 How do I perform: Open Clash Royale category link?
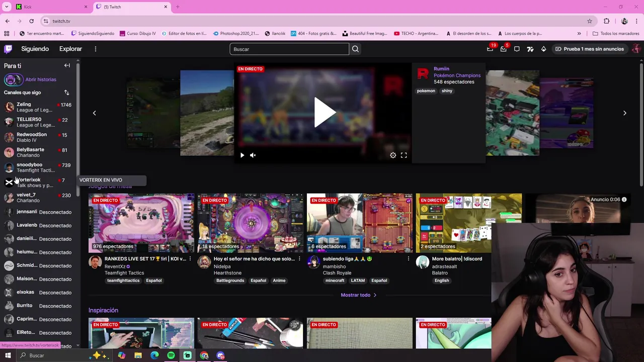tap(337, 273)
